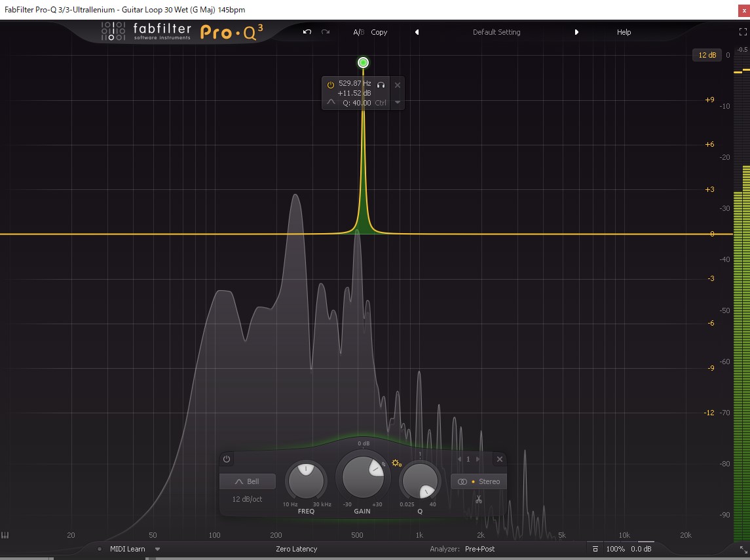750x560 pixels.
Task: Open band popup dropdown arrow
Action: click(x=398, y=102)
